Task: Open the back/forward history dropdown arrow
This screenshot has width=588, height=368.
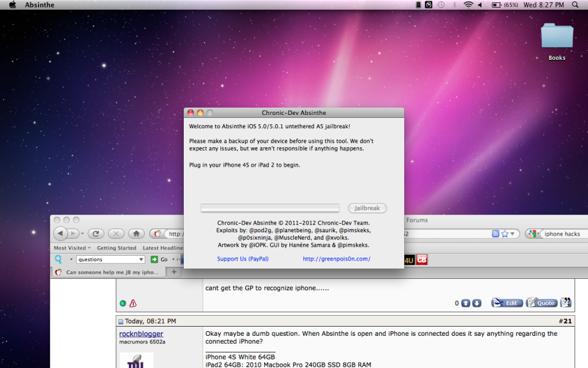Action: point(83,233)
